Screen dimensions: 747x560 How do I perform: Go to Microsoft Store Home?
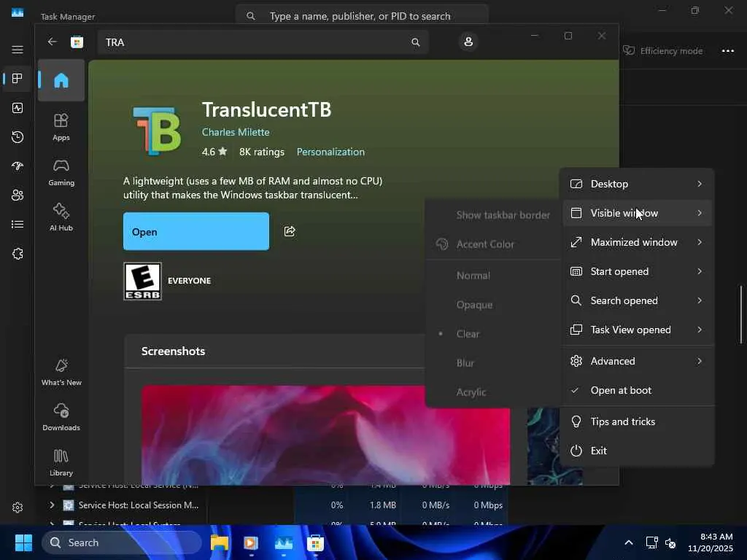(61, 80)
